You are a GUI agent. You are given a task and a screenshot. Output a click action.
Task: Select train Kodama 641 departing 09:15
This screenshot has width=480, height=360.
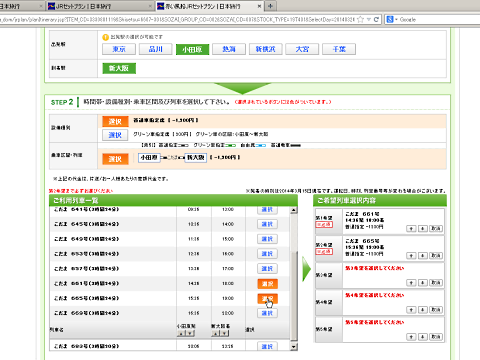[x=267, y=210]
